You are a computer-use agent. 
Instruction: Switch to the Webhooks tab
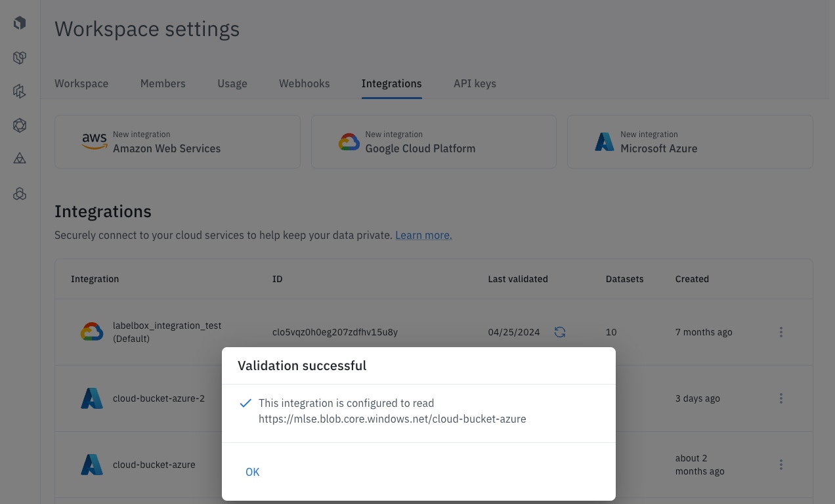tap(305, 83)
